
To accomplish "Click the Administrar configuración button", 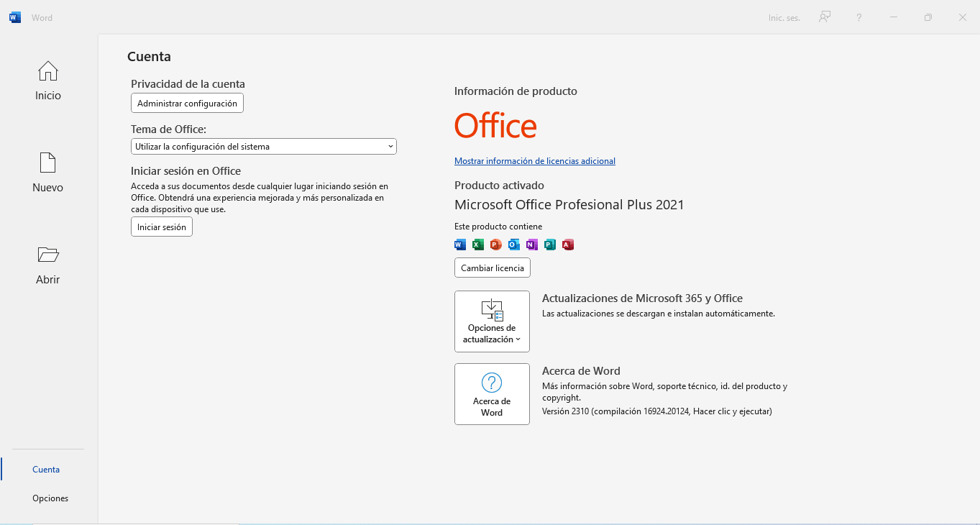I will tap(187, 103).
